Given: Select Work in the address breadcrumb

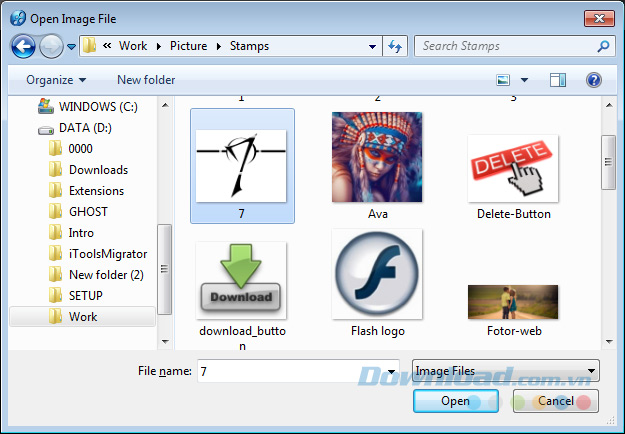Looking at the screenshot, I should pyautogui.click(x=133, y=46).
